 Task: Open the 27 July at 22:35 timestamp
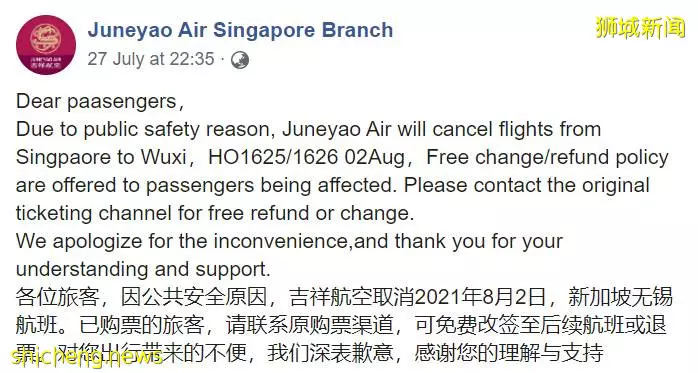coord(151,59)
